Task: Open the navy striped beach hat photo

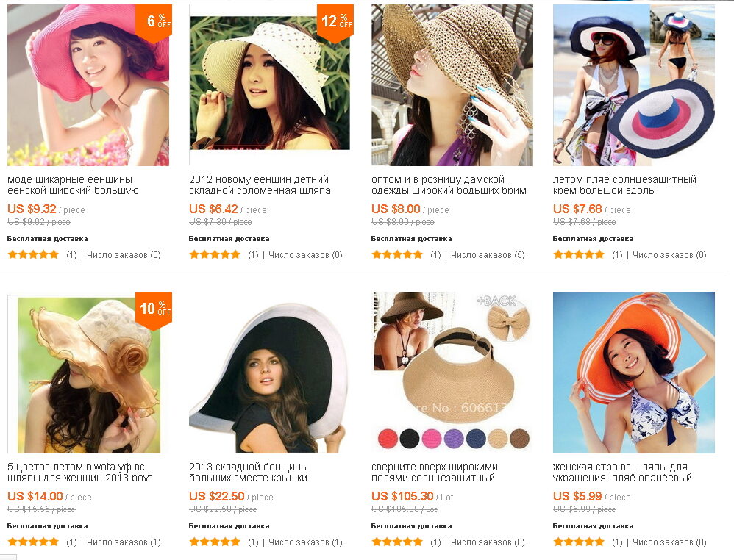Action: pos(633,85)
